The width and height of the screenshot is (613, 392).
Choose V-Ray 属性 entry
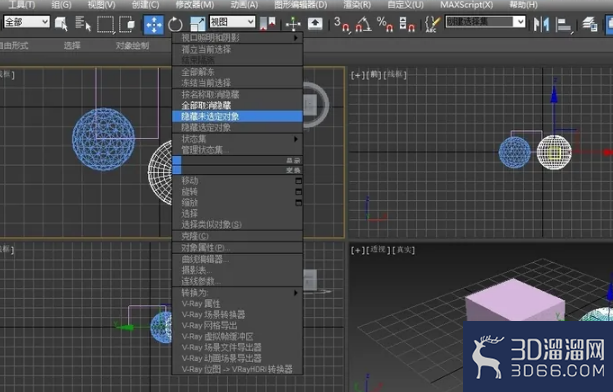coord(237,304)
